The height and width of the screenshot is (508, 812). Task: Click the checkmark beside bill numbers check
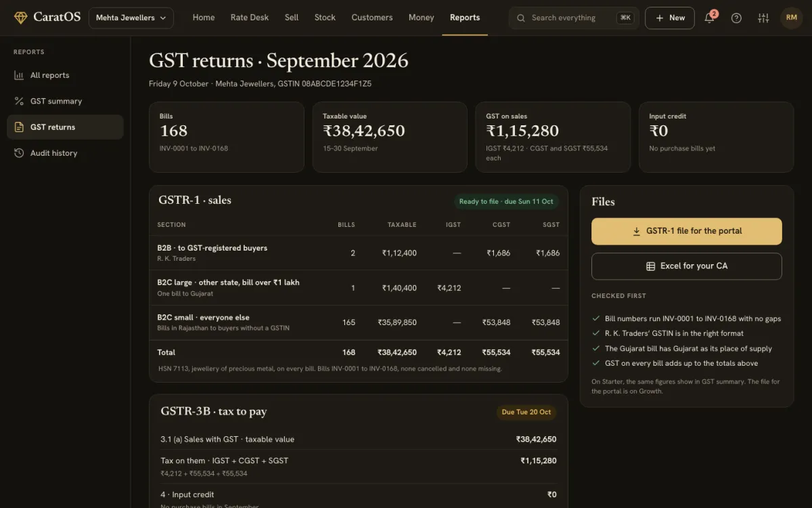595,318
